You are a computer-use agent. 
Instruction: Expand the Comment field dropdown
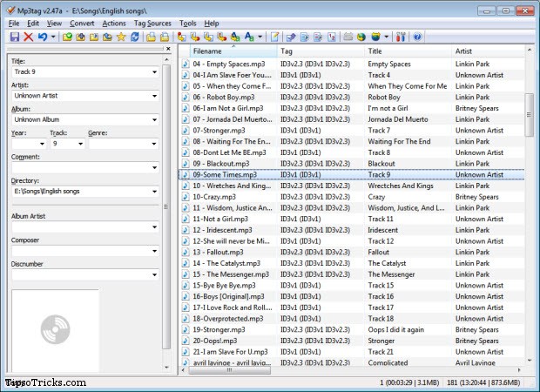[154, 168]
